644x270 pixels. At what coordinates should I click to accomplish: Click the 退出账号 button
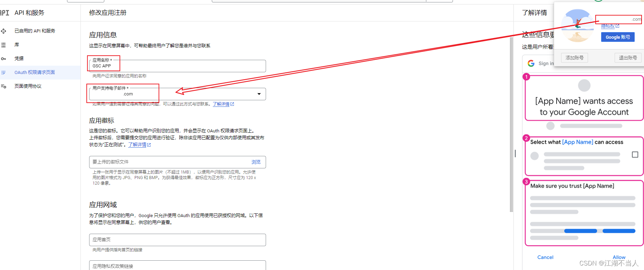(628, 58)
